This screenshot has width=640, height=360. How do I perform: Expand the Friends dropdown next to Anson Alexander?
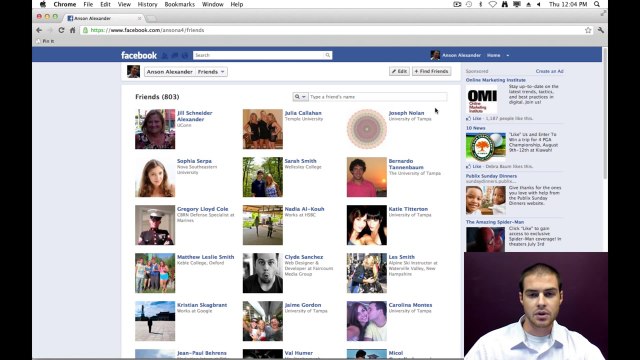click(x=211, y=72)
